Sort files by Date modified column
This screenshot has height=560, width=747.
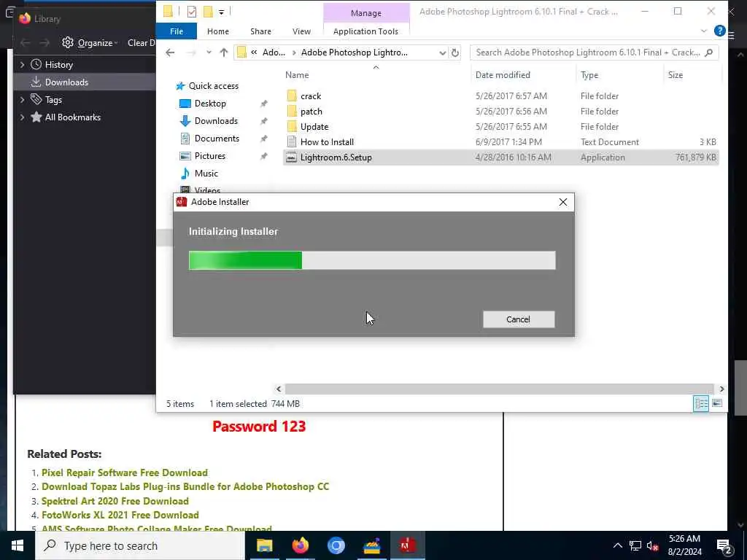pos(503,75)
